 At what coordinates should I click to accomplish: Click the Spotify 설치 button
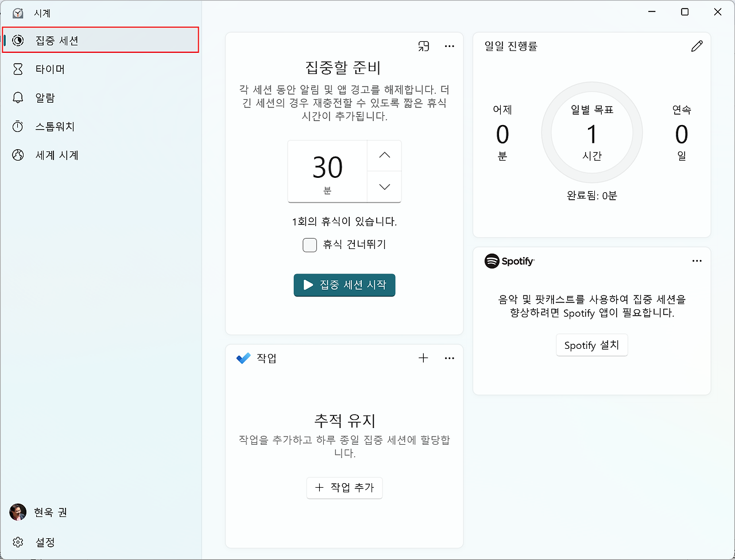592,345
